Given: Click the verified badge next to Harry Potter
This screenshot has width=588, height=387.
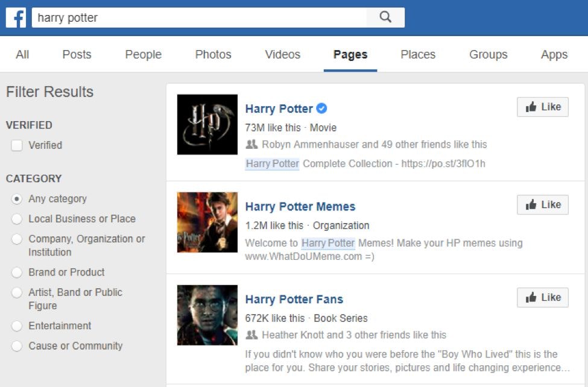Looking at the screenshot, I should [322, 109].
